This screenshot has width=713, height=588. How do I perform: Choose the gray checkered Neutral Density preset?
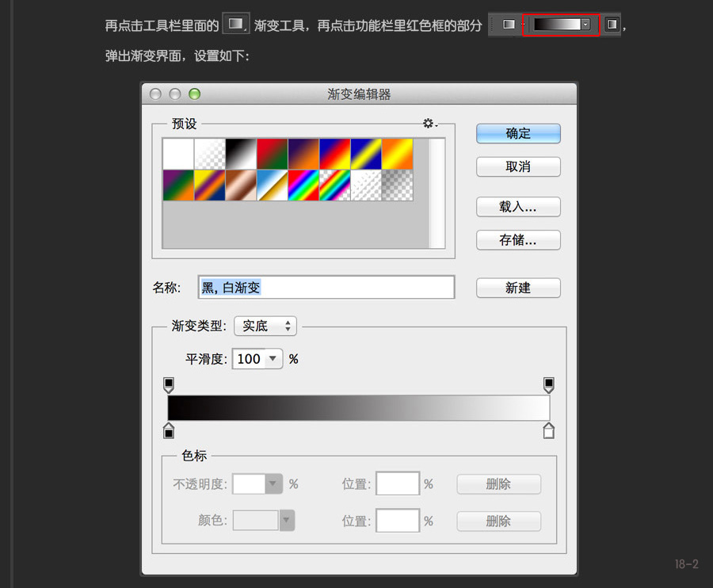click(x=398, y=185)
